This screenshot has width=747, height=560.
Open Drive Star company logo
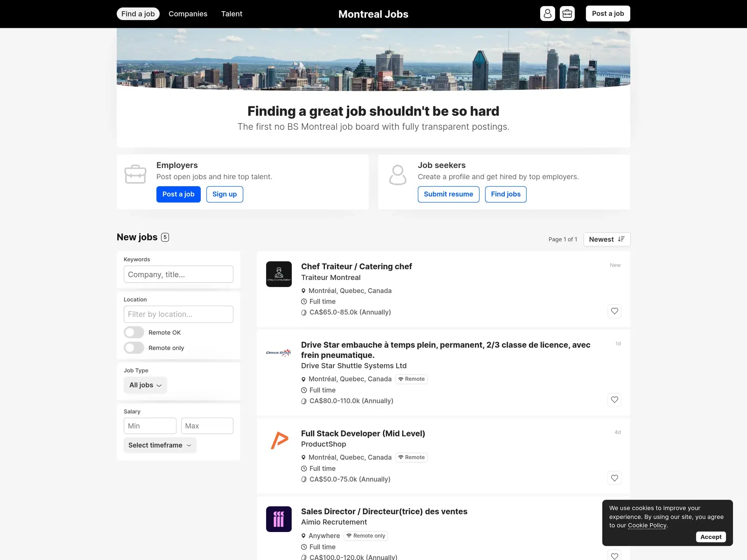[x=279, y=353]
